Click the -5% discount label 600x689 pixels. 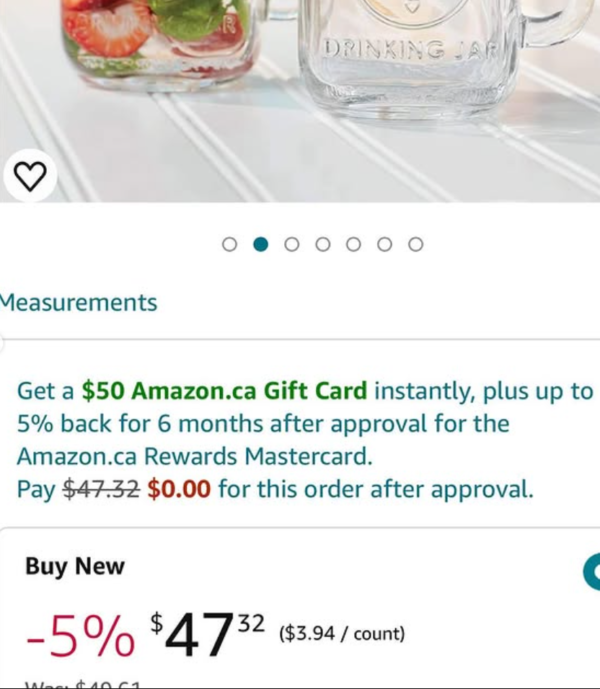(x=80, y=636)
